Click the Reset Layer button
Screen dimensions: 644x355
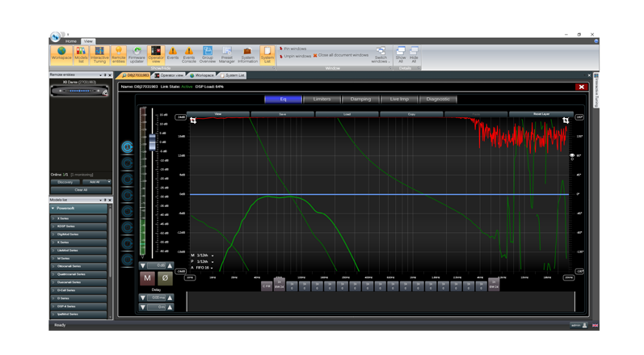[541, 114]
